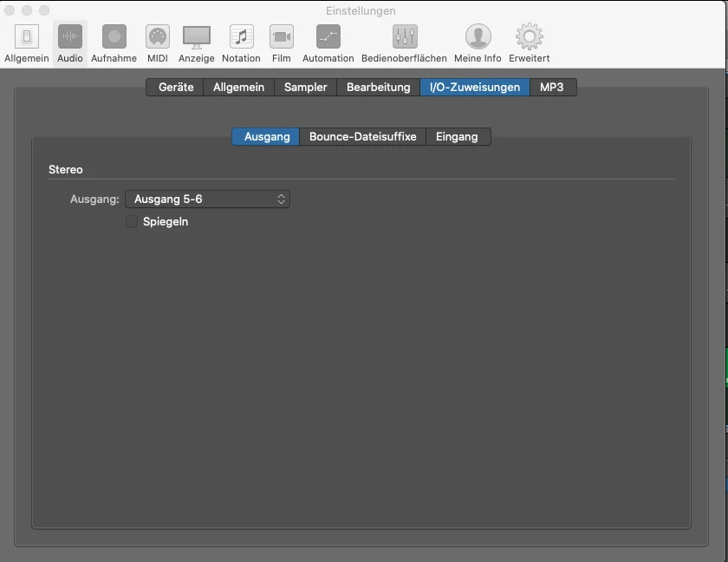This screenshot has height=562, width=728.
Task: Open the MIDI preferences icon
Action: 158,36
